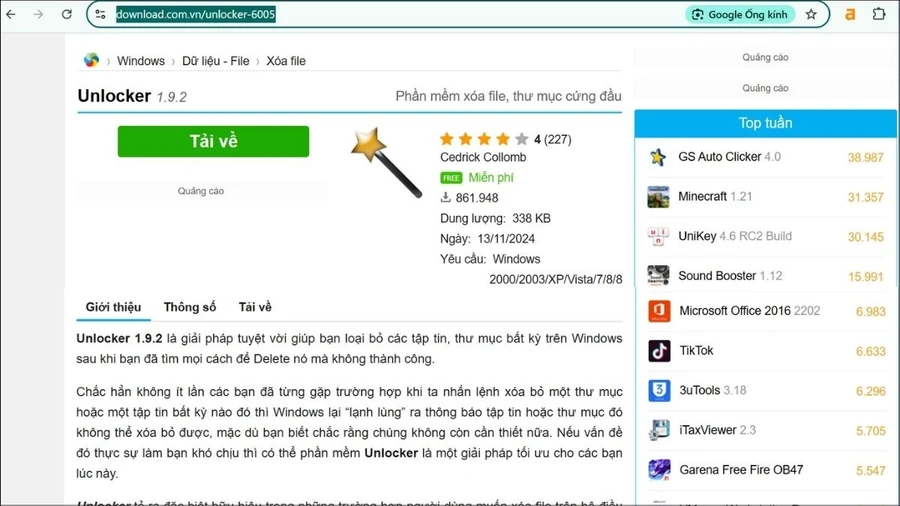Click the browser forward arrow

tap(38, 14)
